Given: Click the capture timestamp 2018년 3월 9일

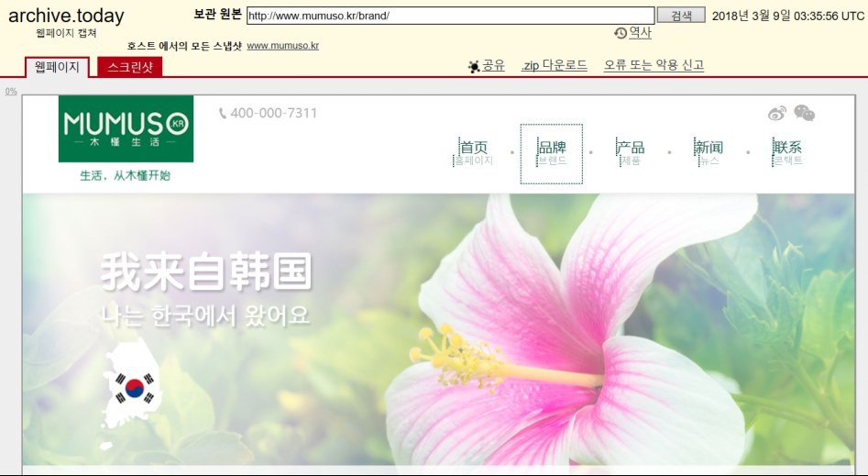Looking at the screenshot, I should (752, 17).
